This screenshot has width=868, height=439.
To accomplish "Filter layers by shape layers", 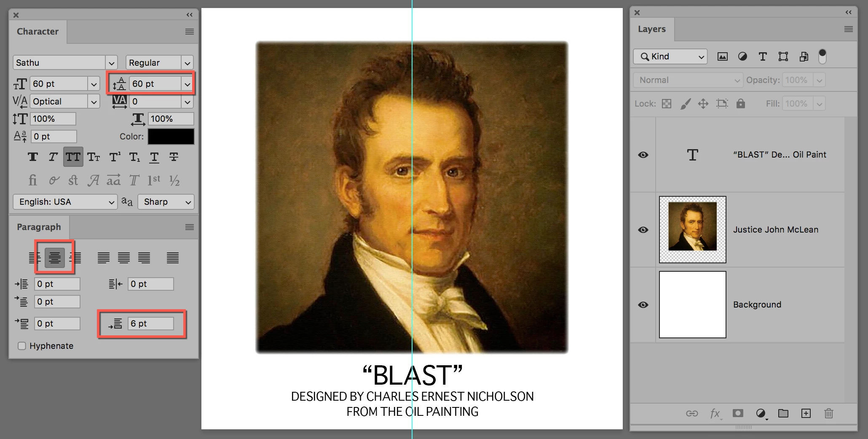I will tap(783, 56).
